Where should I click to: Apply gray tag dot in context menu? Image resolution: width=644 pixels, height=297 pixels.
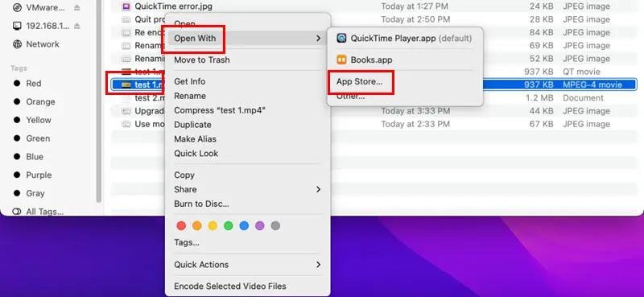[x=275, y=225]
